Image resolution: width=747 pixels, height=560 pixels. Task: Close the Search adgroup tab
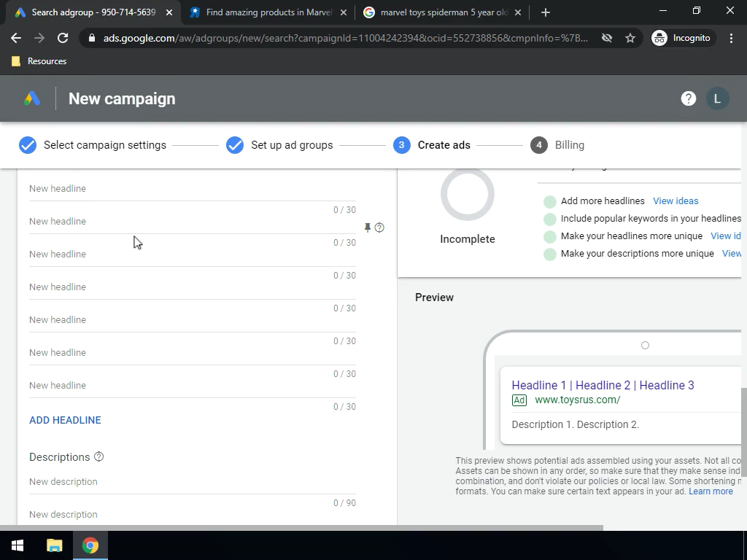coord(169,13)
